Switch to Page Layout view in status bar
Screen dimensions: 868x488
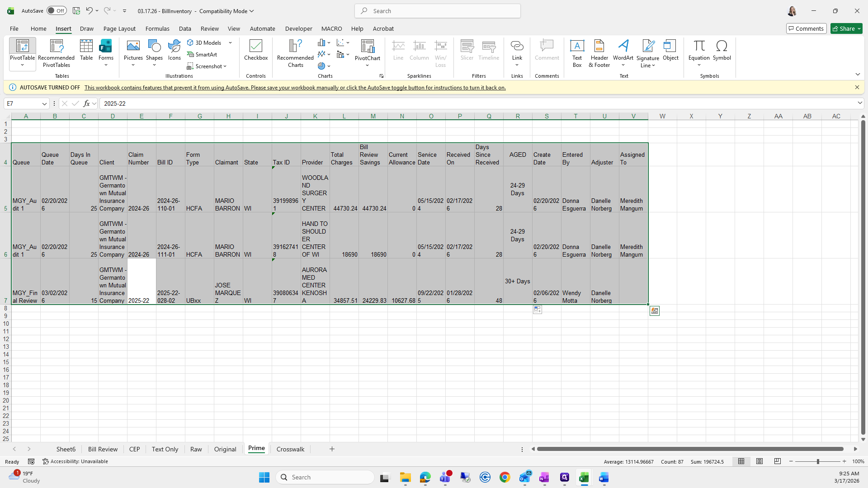pyautogui.click(x=759, y=461)
